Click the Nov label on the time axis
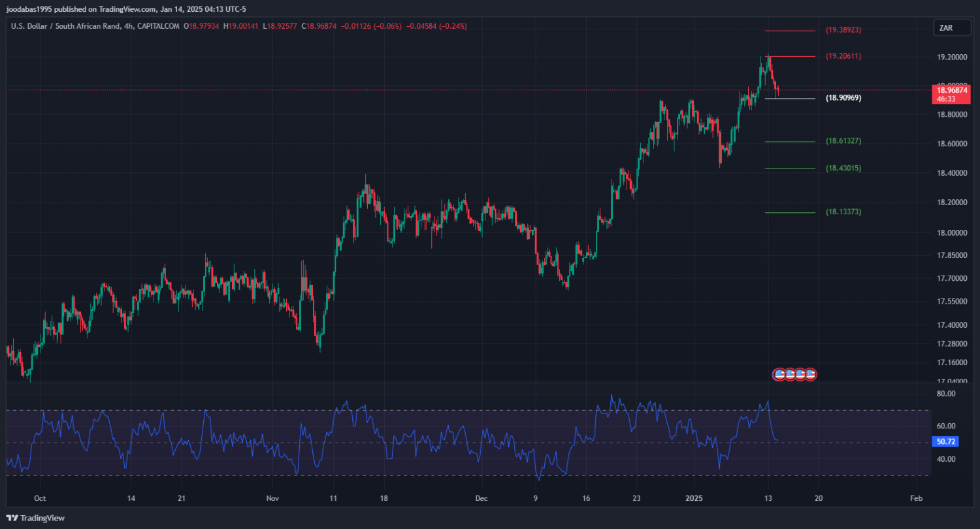 pyautogui.click(x=273, y=498)
